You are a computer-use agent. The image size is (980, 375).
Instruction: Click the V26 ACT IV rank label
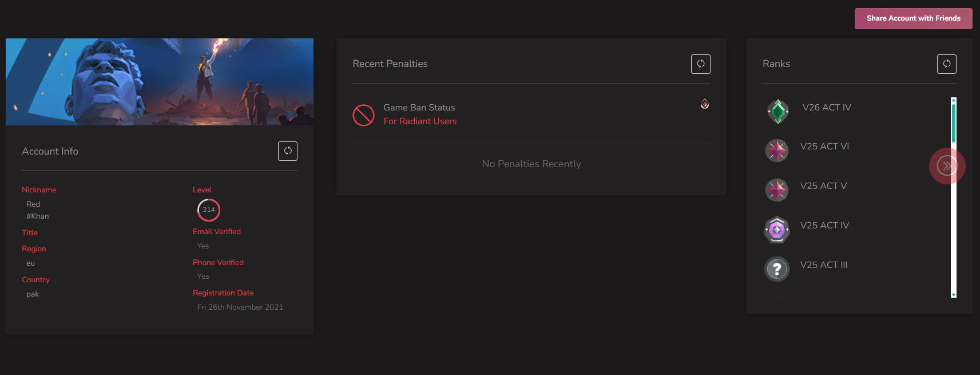pyautogui.click(x=827, y=108)
